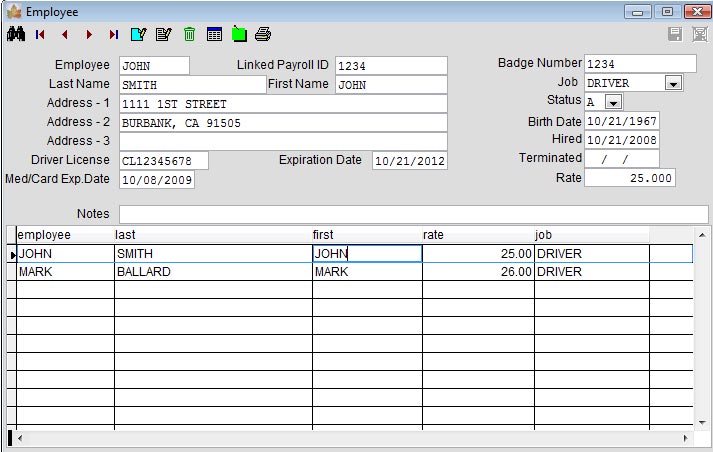The width and height of the screenshot is (713, 452).
Task: Click the 'rate' column header
Action: click(x=476, y=234)
